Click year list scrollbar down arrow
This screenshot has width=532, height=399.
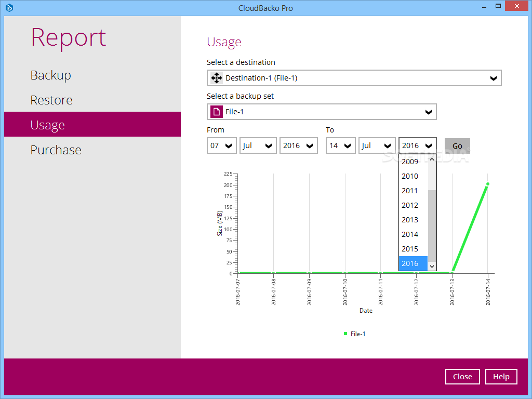pos(432,267)
